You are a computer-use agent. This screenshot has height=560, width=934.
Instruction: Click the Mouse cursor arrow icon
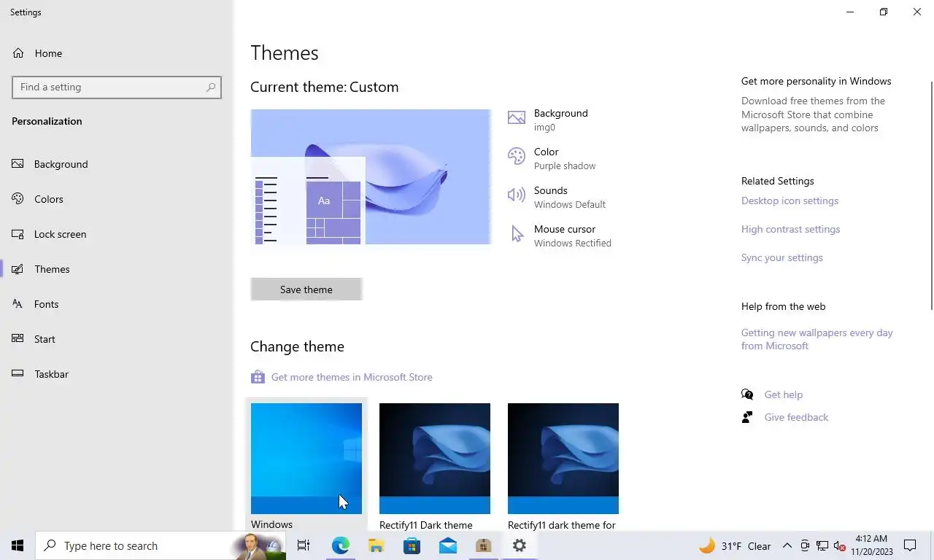(517, 234)
